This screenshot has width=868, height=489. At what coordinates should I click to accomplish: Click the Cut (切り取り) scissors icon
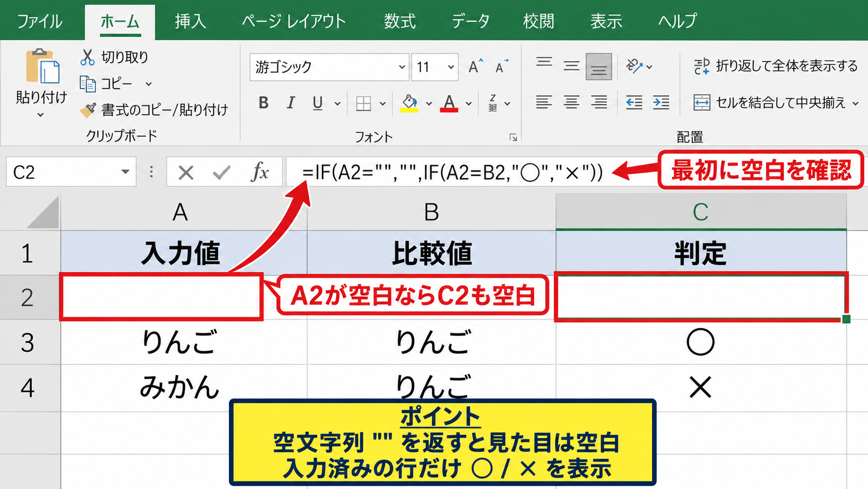pyautogui.click(x=87, y=57)
